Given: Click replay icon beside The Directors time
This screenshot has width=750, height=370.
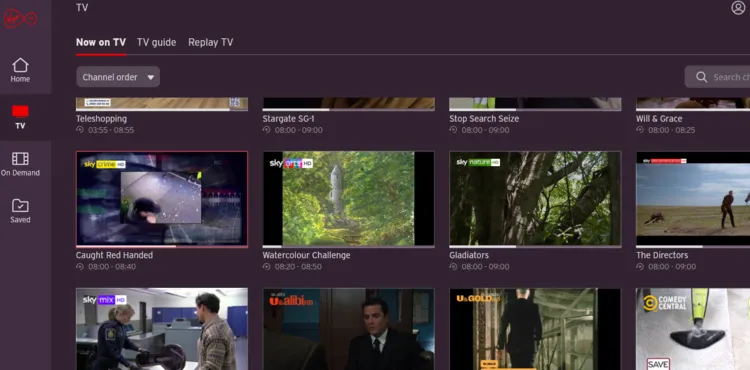Looking at the screenshot, I should tap(640, 267).
